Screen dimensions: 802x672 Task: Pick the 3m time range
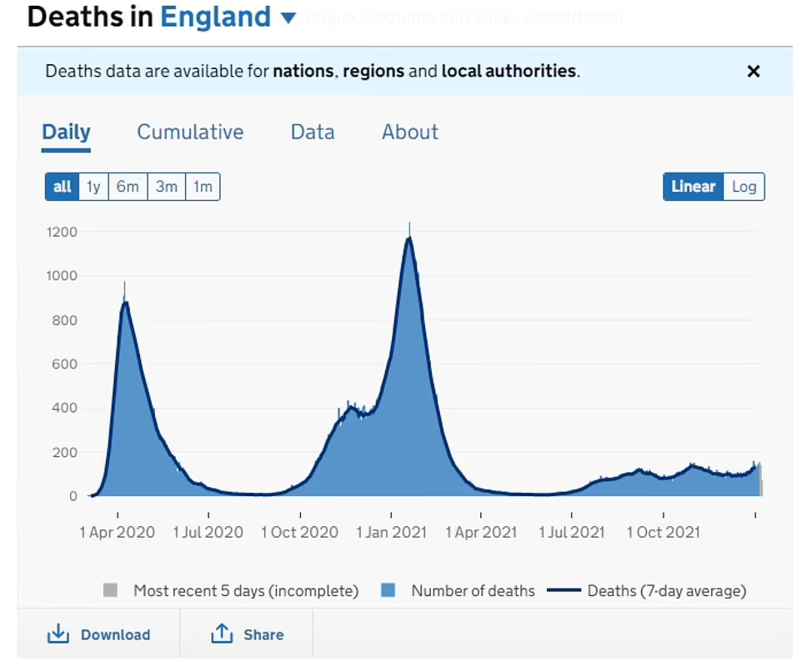[x=166, y=187]
